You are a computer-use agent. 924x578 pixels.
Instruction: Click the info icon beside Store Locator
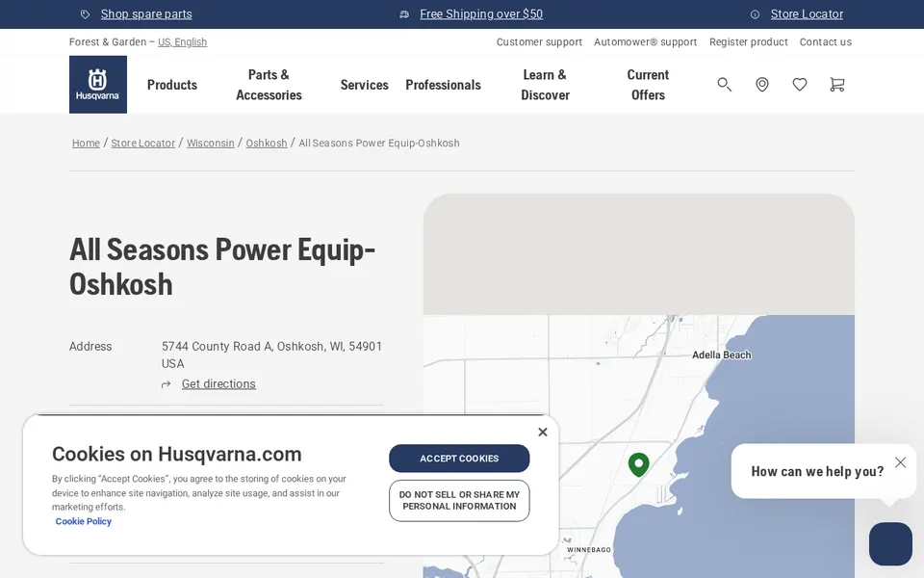(755, 14)
